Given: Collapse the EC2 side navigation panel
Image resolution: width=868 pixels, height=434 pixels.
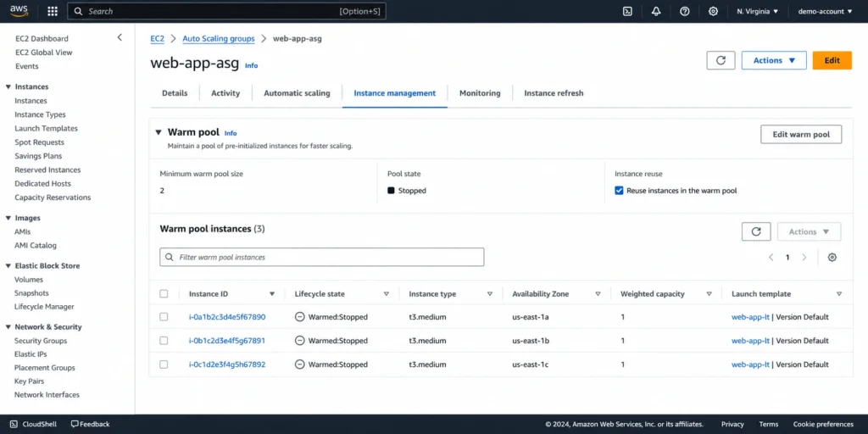Looking at the screenshot, I should (120, 37).
